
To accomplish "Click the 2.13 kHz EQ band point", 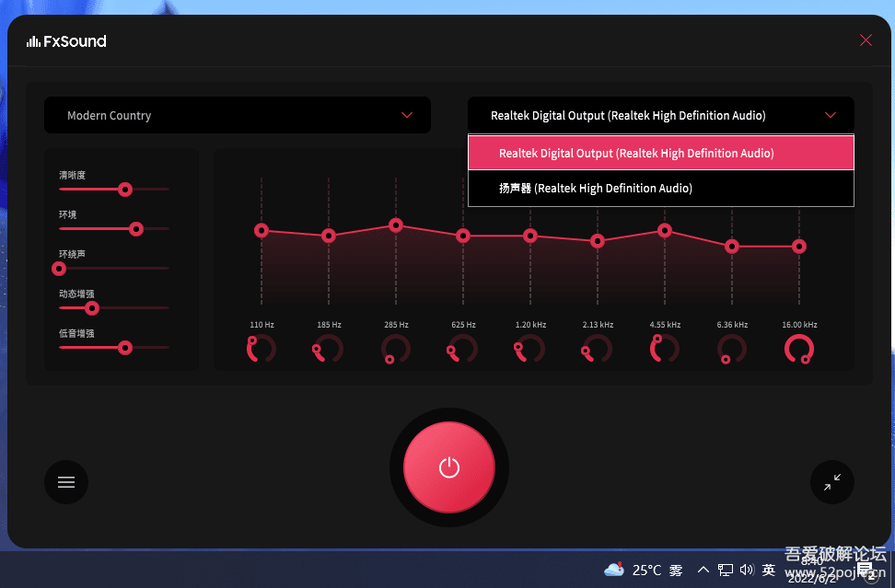I will pos(598,241).
